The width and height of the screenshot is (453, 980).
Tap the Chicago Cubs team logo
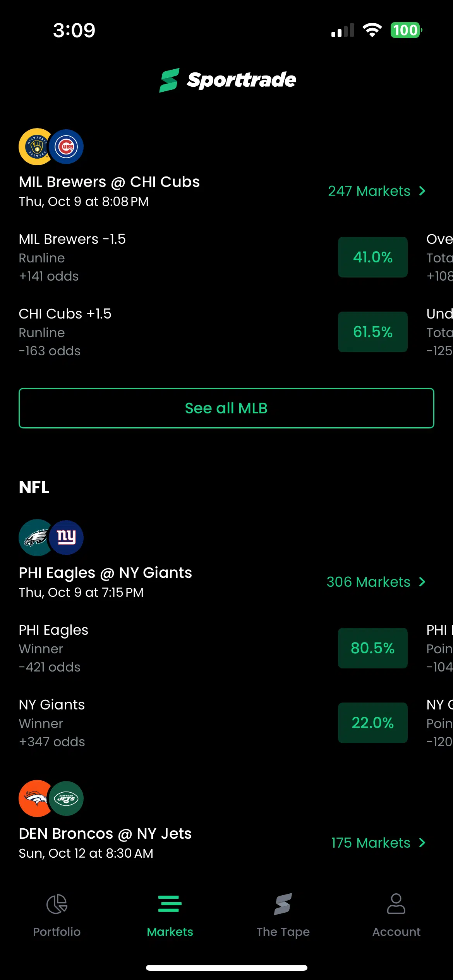[x=67, y=147]
